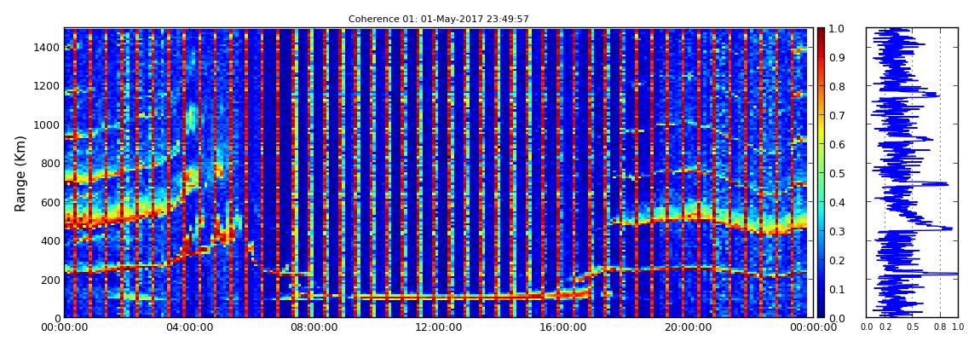This screenshot has height=347, width=980.
Task: Click the plot title 'Coherence 01: 01-May-2017 23:49:57'
Action: [x=438, y=20]
